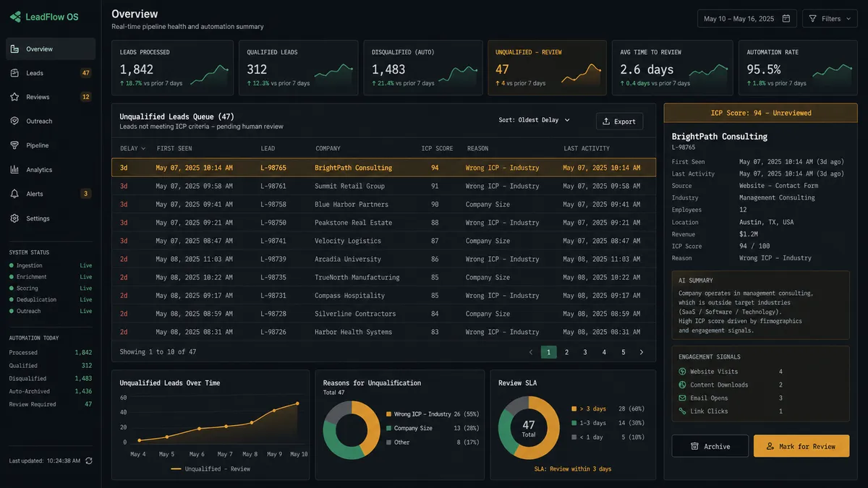Image resolution: width=868 pixels, height=488 pixels.
Task: Click the Reviews star icon
Action: [15, 97]
